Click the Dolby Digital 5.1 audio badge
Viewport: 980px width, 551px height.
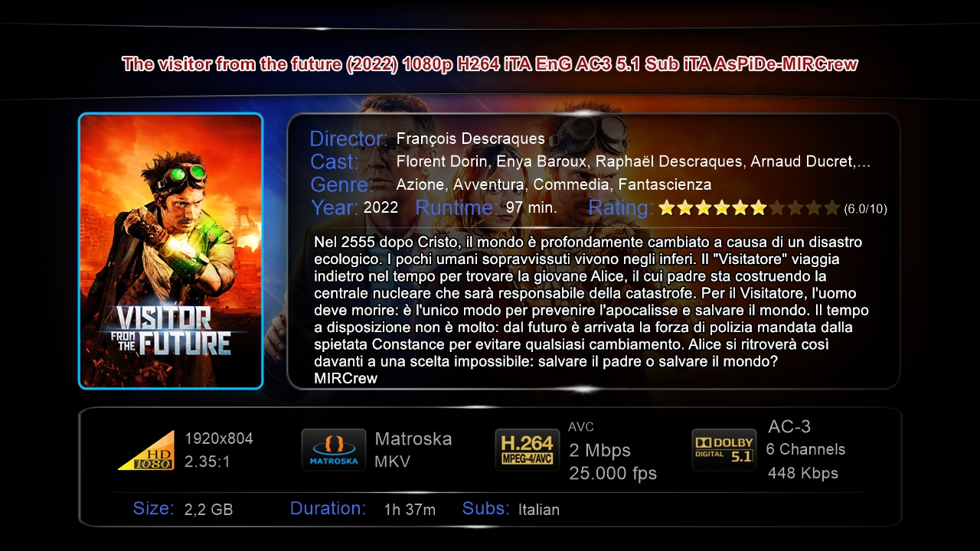[x=724, y=449]
